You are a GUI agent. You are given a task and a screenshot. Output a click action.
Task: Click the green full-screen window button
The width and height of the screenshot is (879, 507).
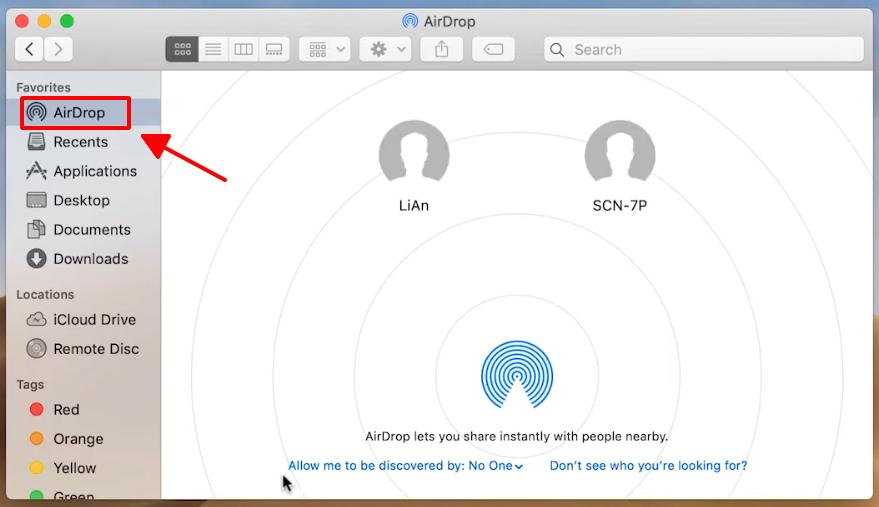point(67,21)
